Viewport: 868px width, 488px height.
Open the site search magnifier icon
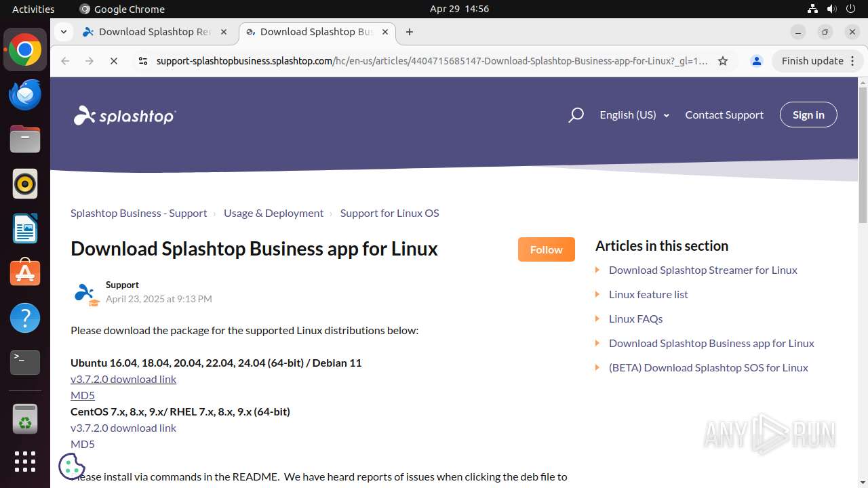click(x=576, y=115)
